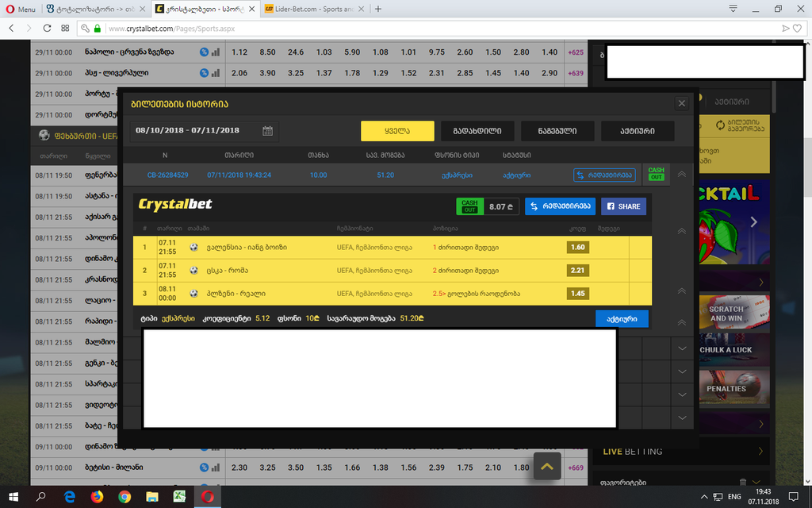Click the 1.60 coefficient for ვალენსია - იანგ ბოიზი

577,248
